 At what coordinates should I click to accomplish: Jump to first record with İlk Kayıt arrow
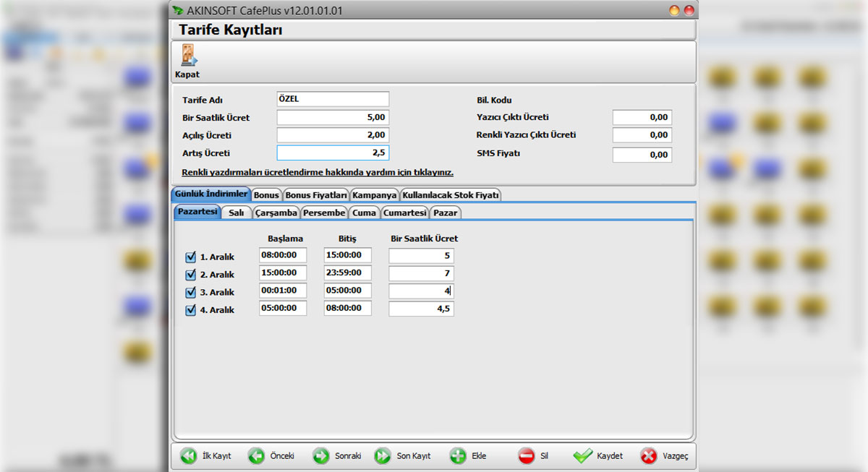coord(190,456)
